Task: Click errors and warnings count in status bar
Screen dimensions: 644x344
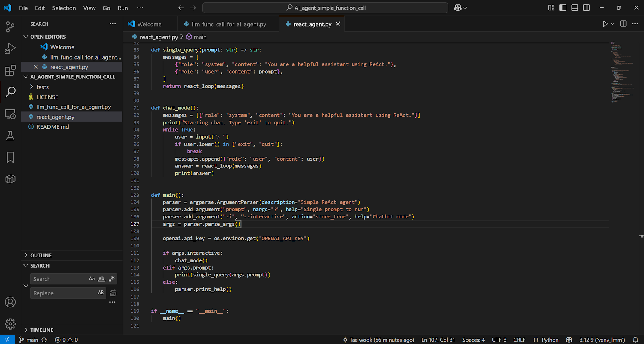Action: point(66,340)
